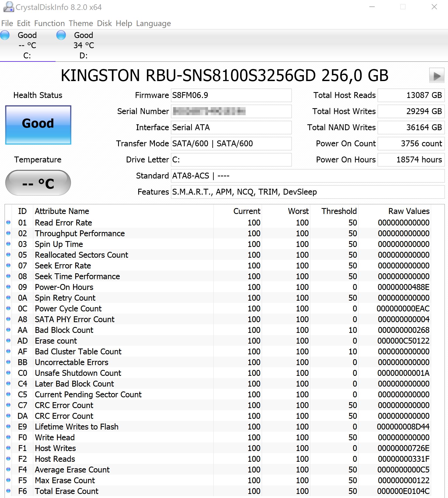448x498 pixels.
Task: Click status dot of Uncorrectable Errors row
Action: click(x=8, y=362)
